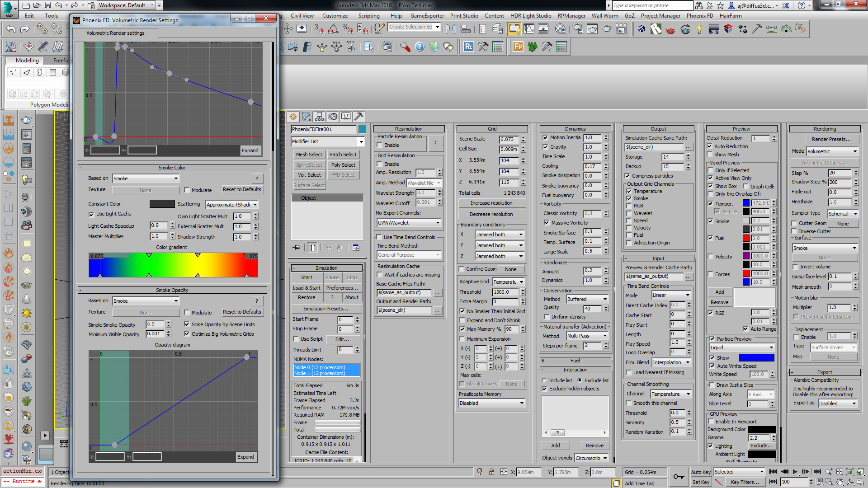This screenshot has height=488, width=868.
Task: Toggle Scale Opacity by Scene Units checkbox
Action: (187, 324)
